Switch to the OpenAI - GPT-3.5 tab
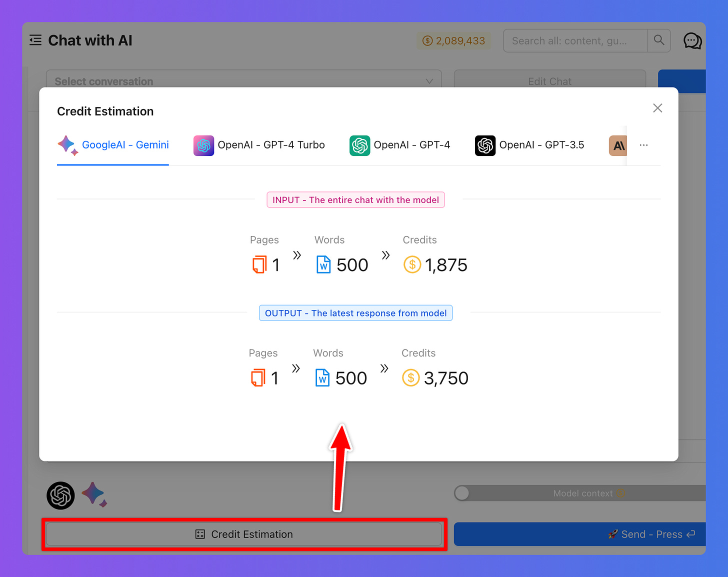728x577 pixels. tap(529, 145)
